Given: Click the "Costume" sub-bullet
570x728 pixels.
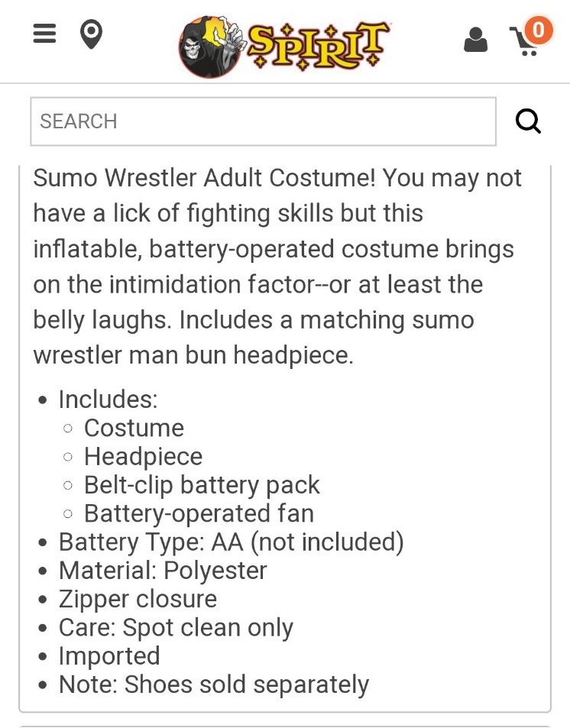Looking at the screenshot, I should (134, 428).
